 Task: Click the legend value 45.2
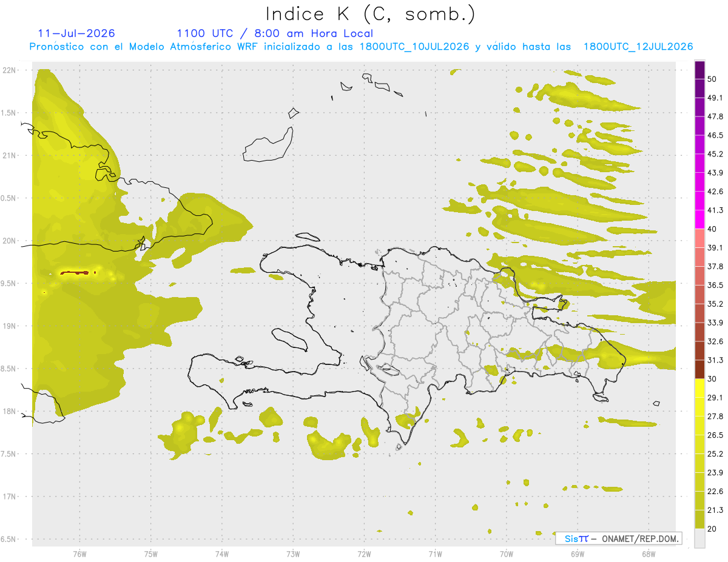715,154
